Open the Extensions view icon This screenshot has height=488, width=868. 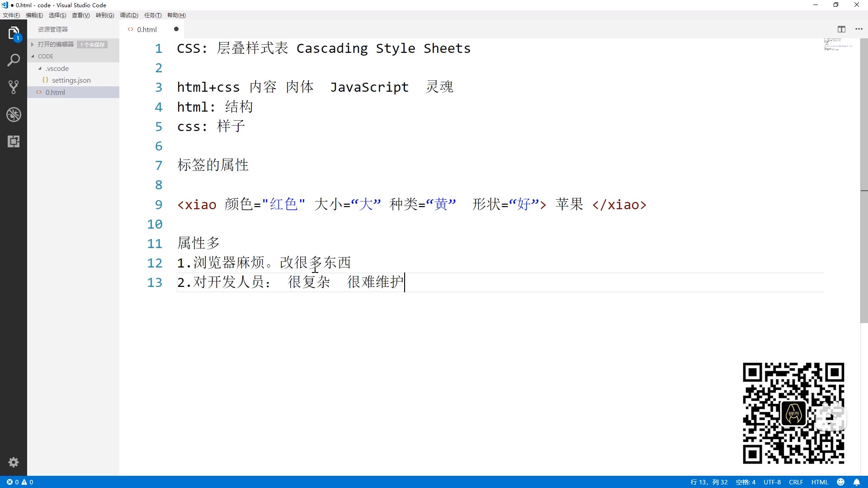coord(14,141)
